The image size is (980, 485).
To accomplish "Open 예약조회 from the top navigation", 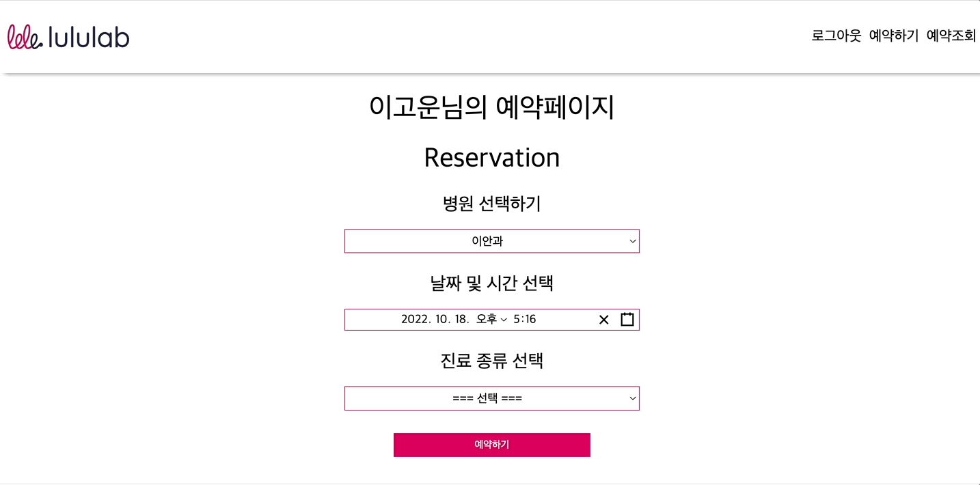I will click(x=951, y=36).
